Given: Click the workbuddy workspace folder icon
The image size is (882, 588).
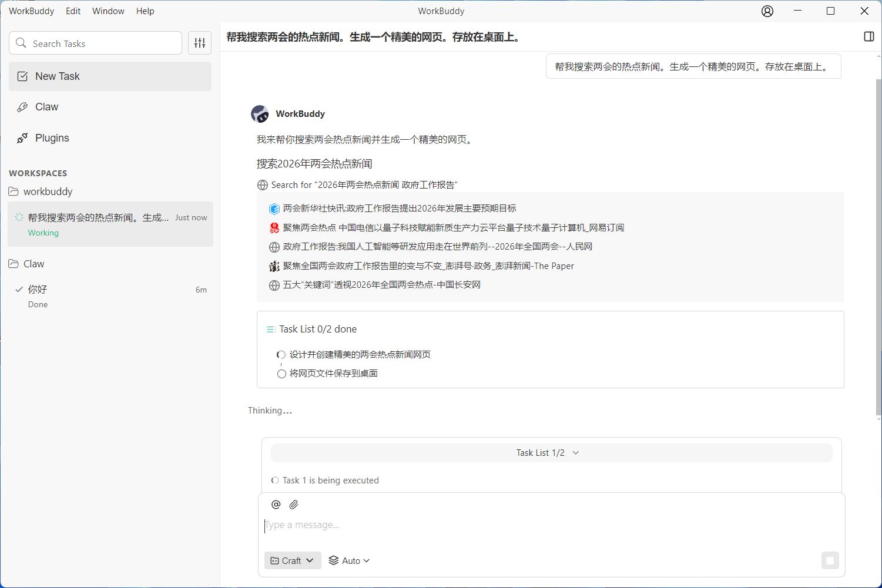Looking at the screenshot, I should pyautogui.click(x=14, y=191).
